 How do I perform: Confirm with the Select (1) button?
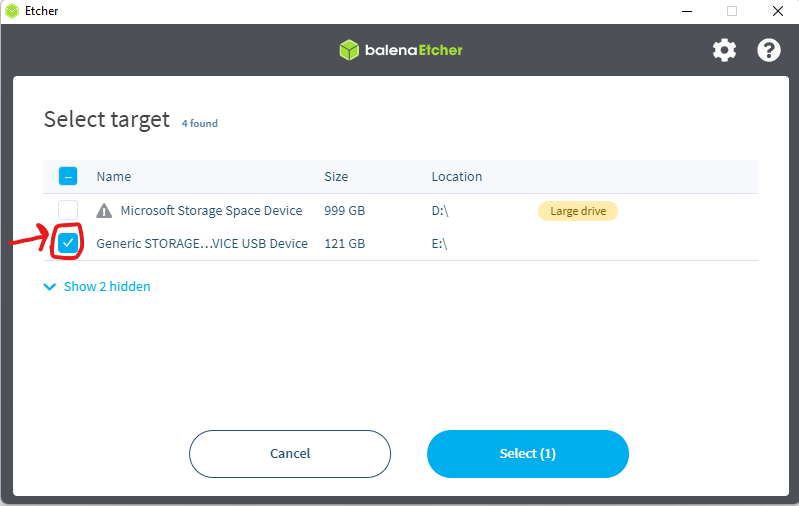[528, 454]
